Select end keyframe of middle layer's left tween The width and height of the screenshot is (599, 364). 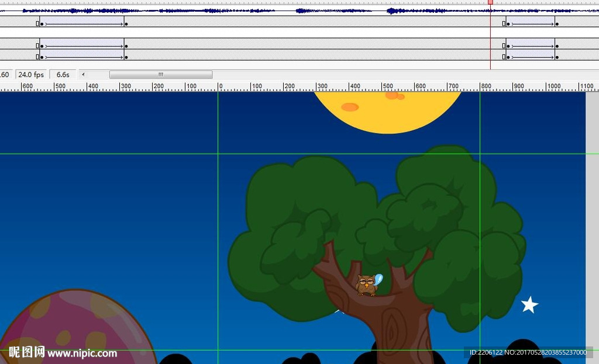click(126, 46)
